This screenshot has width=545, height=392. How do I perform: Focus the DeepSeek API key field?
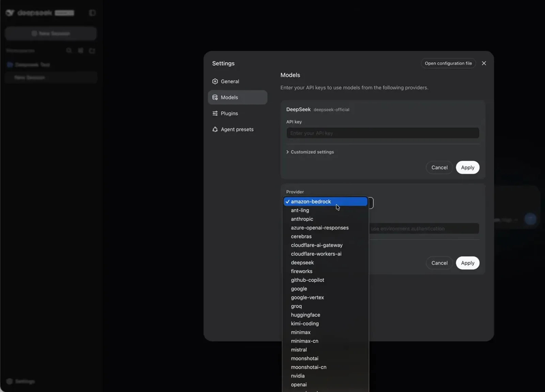click(x=383, y=133)
